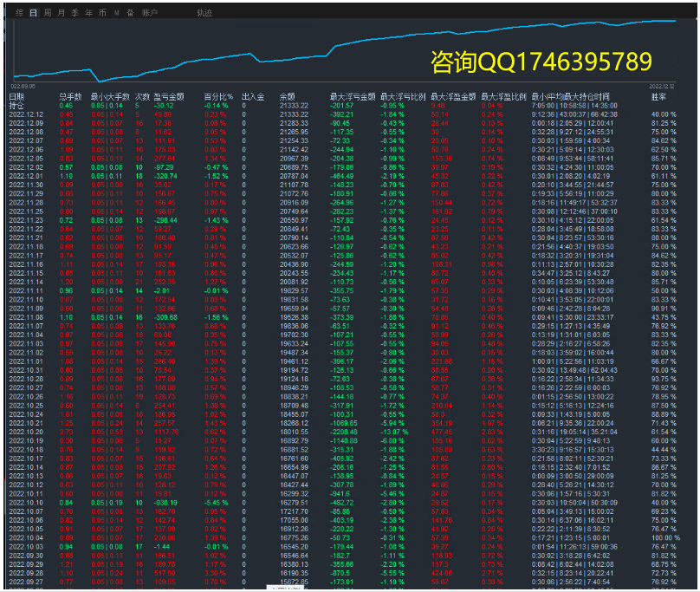Image resolution: width=700 pixels, height=592 pixels.
Task: Open the 周 weekly tab
Action: pyautogui.click(x=48, y=13)
